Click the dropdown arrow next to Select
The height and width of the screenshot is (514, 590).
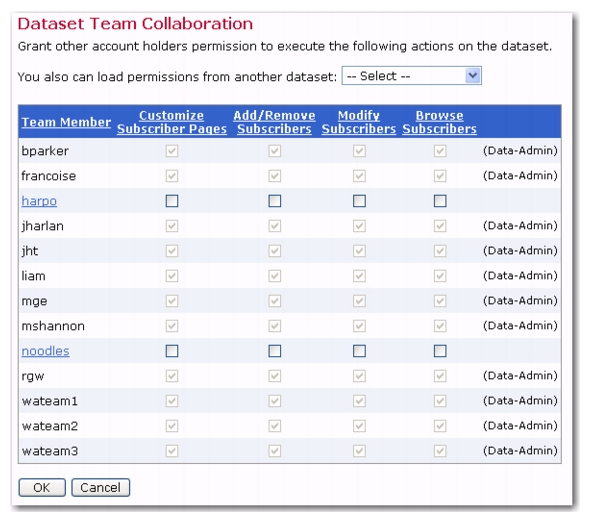click(473, 76)
